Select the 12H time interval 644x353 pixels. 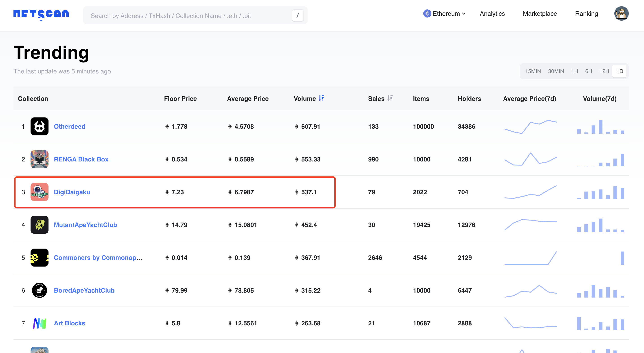point(604,71)
